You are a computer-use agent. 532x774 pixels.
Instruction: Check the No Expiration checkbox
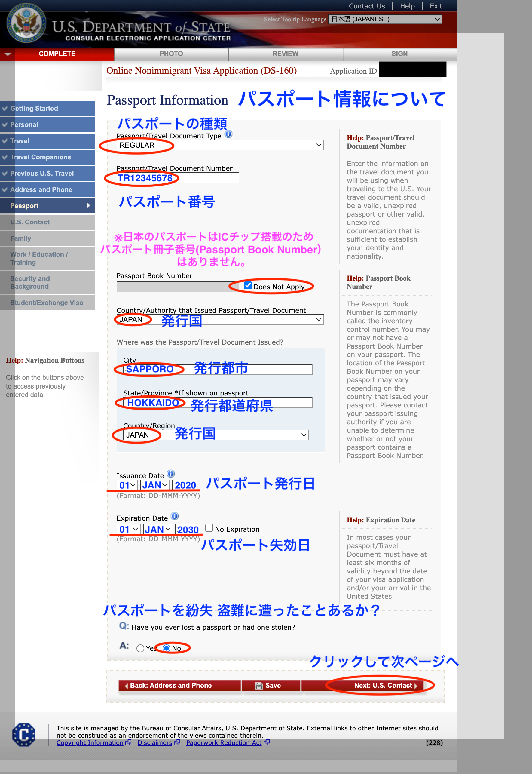coord(209,528)
